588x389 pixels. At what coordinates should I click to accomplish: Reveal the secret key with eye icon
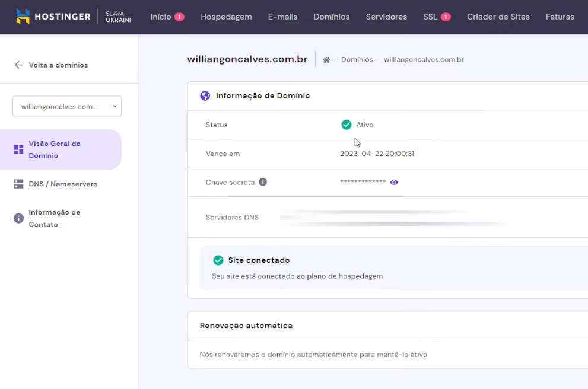[x=394, y=182]
